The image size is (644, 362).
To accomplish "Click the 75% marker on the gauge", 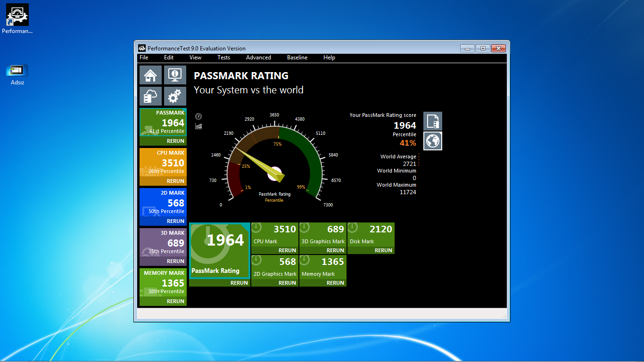I will 277,144.
